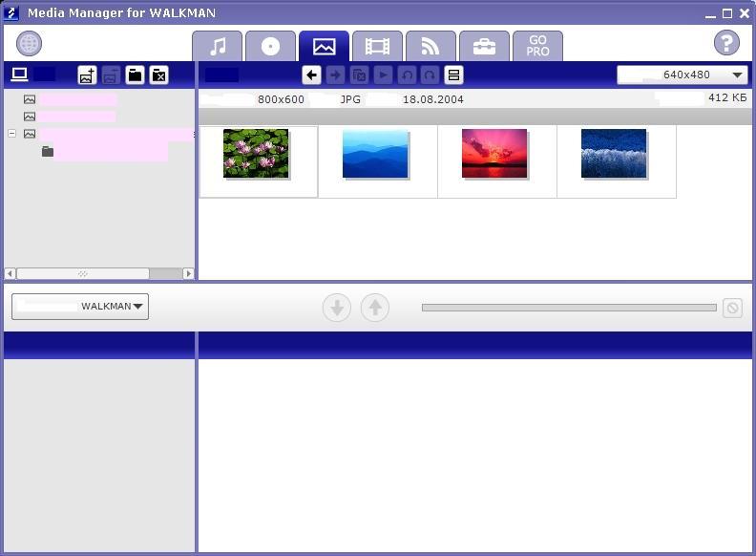Image resolution: width=756 pixels, height=556 pixels.
Task: Open the 640x480 size dropdown
Action: click(x=682, y=75)
